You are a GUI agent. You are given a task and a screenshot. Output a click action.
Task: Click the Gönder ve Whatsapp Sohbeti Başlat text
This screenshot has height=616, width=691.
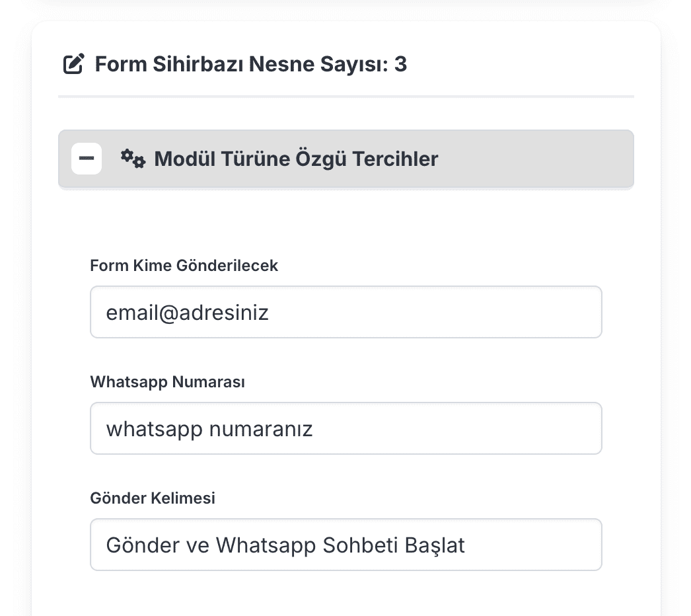[285, 545]
